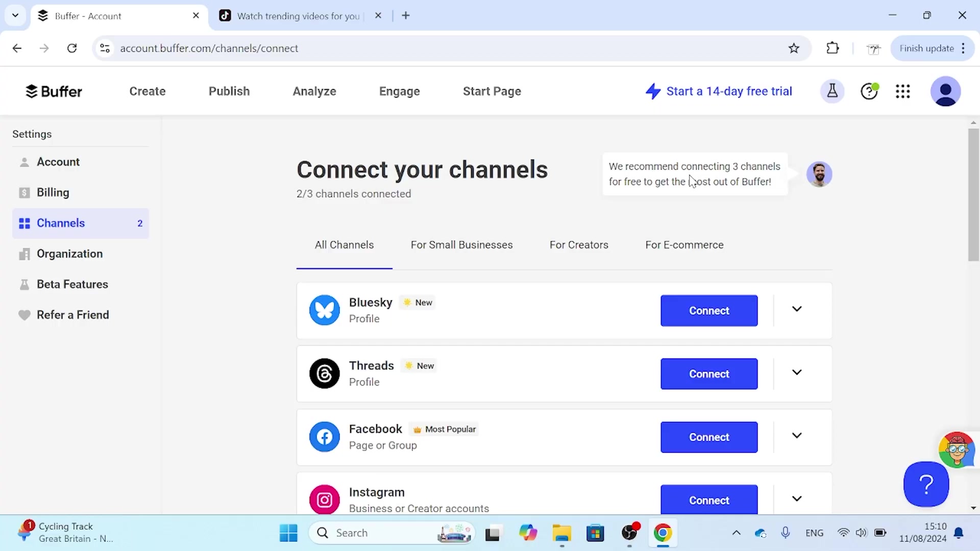Switch to TikTok trending videos tab
Image resolution: width=980 pixels, height=551 pixels.
pos(299,16)
